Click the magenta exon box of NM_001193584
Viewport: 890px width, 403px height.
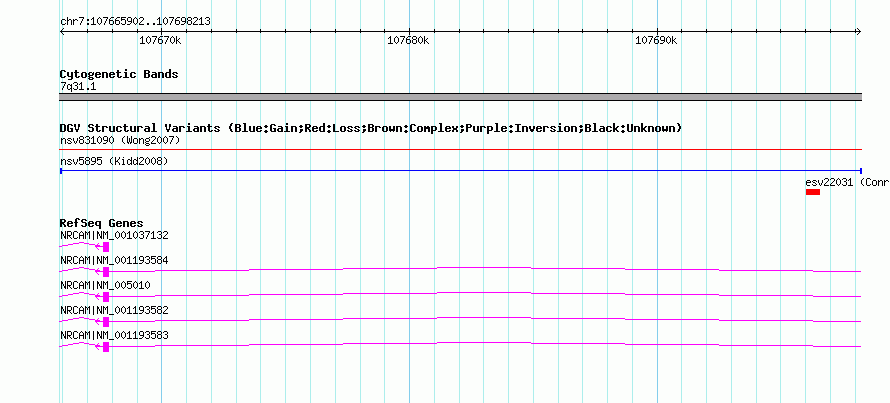point(106,272)
